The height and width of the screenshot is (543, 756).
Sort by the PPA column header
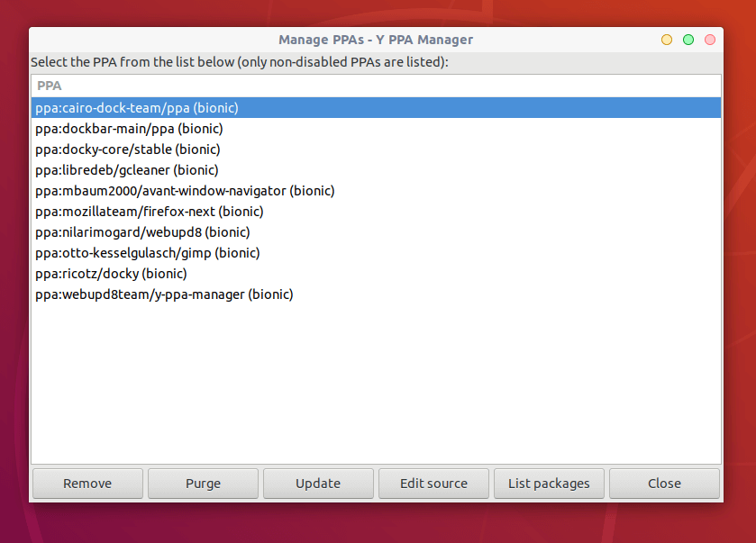(x=50, y=86)
